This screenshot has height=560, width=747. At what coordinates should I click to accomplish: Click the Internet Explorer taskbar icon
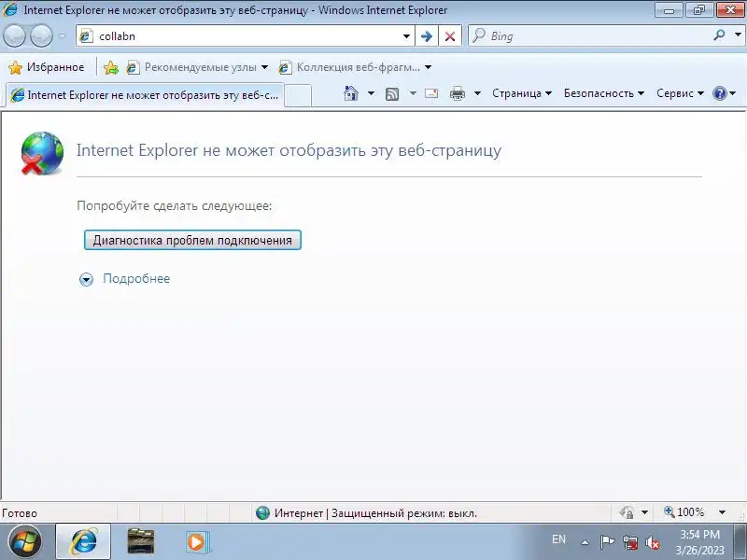(83, 542)
